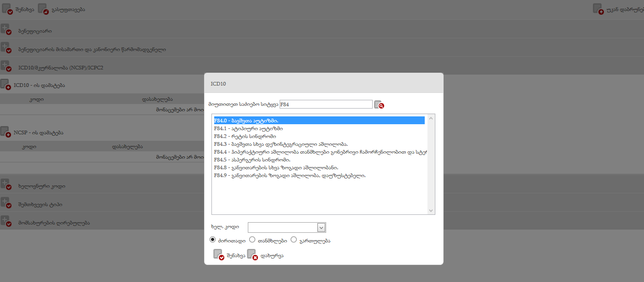
Task: Click the NCSP - ის დამატება add icon
Action: coord(6,132)
